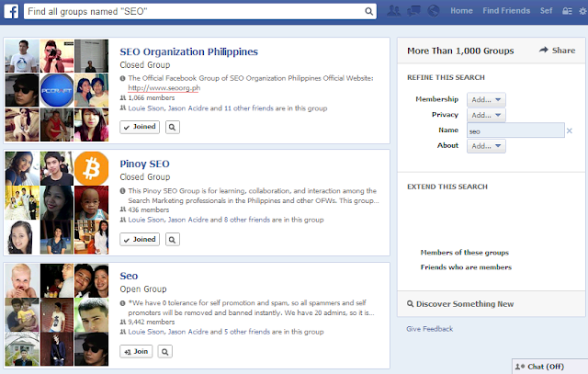Click the Chat (Off) people icon

tap(520, 367)
